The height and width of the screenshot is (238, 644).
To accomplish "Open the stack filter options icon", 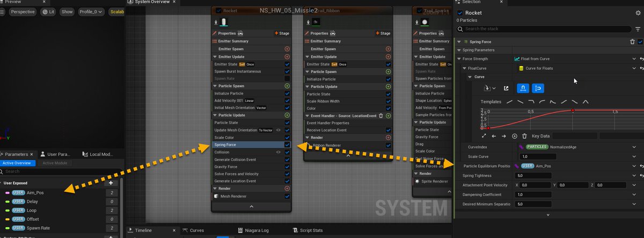I will click(637, 29).
